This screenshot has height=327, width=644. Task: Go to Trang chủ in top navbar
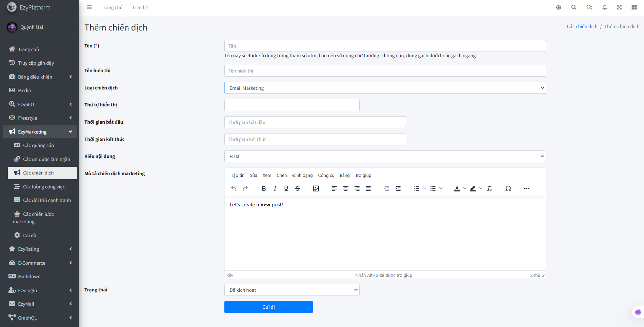click(112, 7)
